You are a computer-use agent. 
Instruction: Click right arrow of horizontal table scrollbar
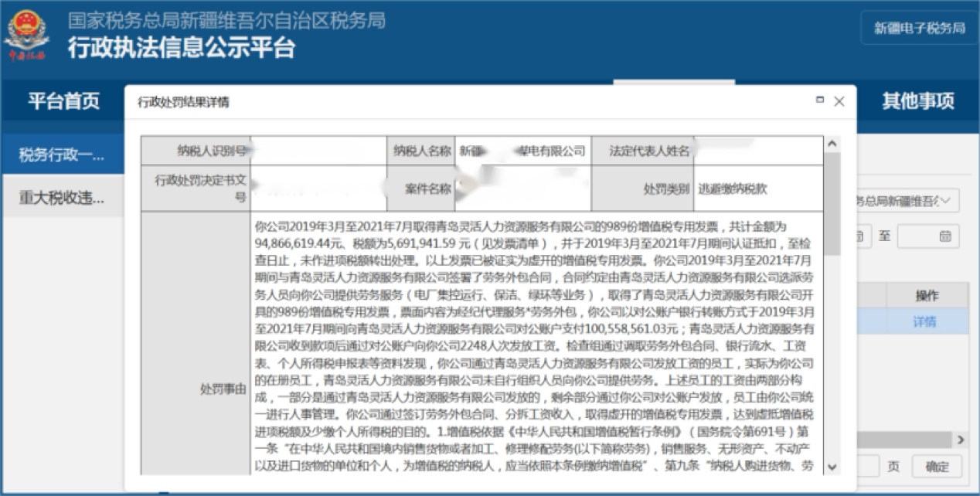click(x=961, y=440)
